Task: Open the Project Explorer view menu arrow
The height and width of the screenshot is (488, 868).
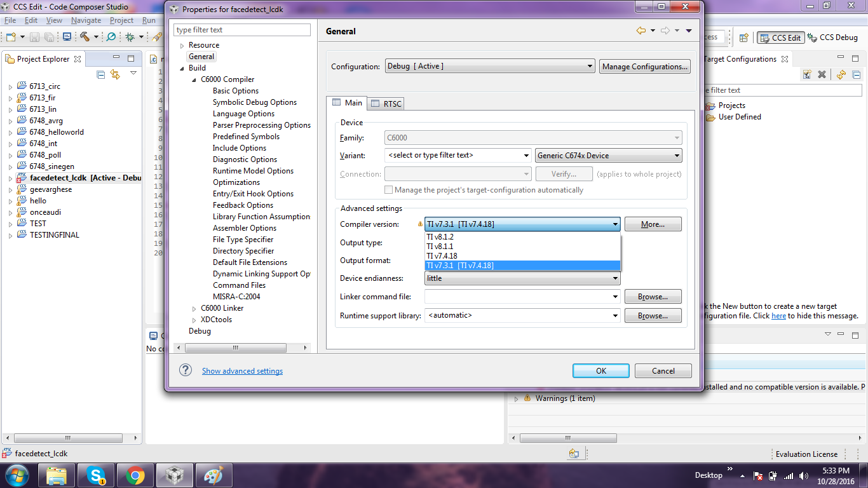Action: tap(133, 73)
